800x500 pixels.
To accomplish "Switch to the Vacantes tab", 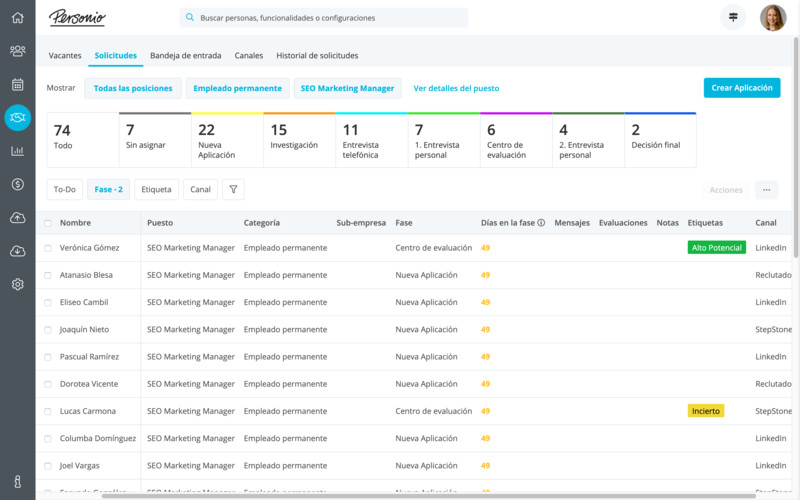I will [x=65, y=56].
